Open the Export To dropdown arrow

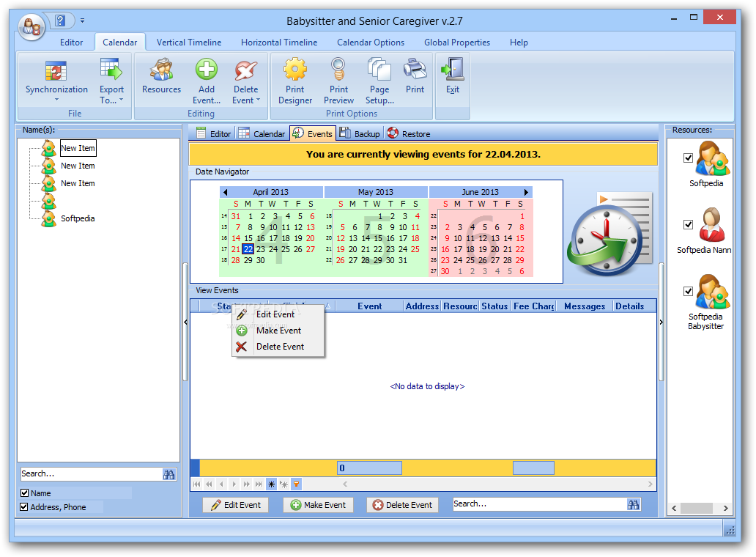(x=121, y=100)
